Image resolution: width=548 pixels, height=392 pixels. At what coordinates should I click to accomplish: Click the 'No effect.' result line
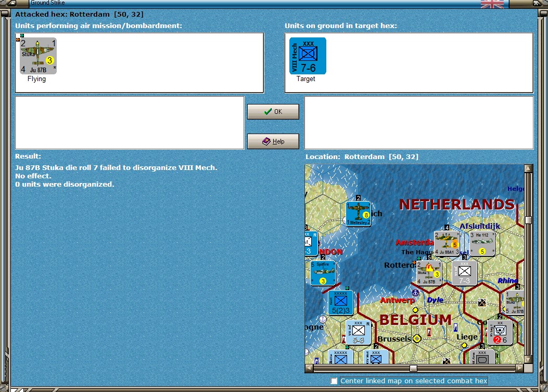point(33,176)
